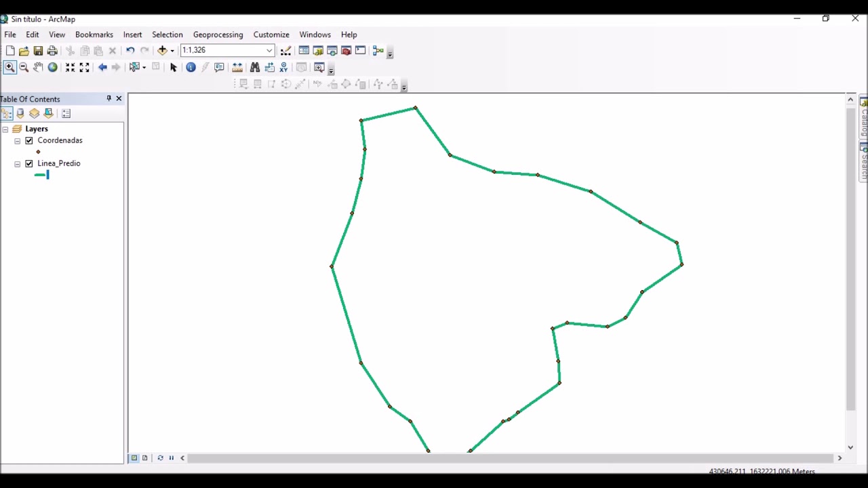This screenshot has width=868, height=488.
Task: Open the Go To XY tool
Action: pyautogui.click(x=283, y=67)
